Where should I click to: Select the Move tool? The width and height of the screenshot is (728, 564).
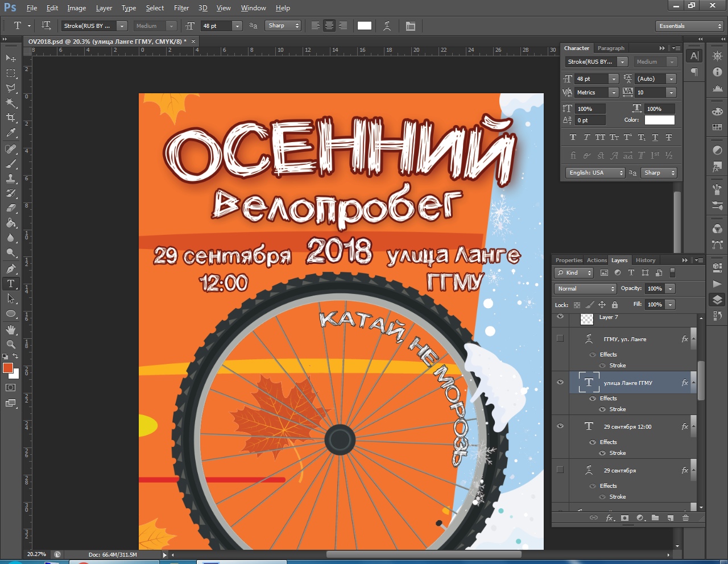tap(11, 58)
